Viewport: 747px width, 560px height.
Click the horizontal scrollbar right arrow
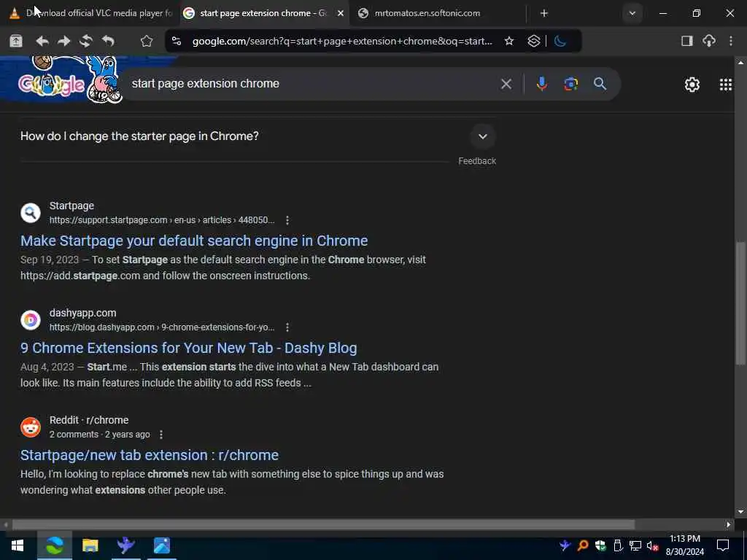pyautogui.click(x=729, y=525)
